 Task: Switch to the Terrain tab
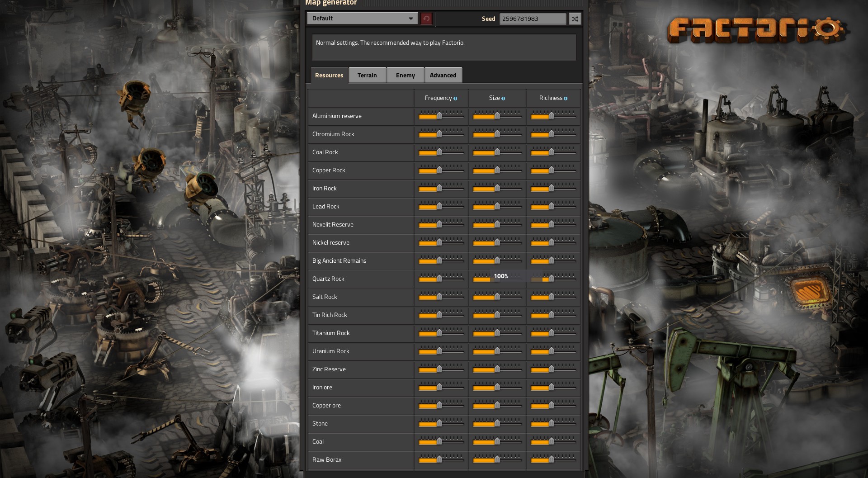pyautogui.click(x=367, y=75)
